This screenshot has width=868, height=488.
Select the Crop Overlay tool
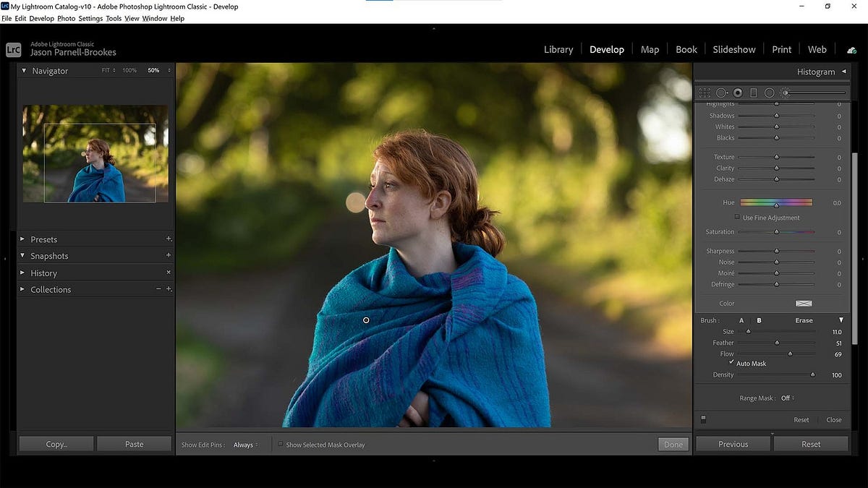tap(705, 93)
